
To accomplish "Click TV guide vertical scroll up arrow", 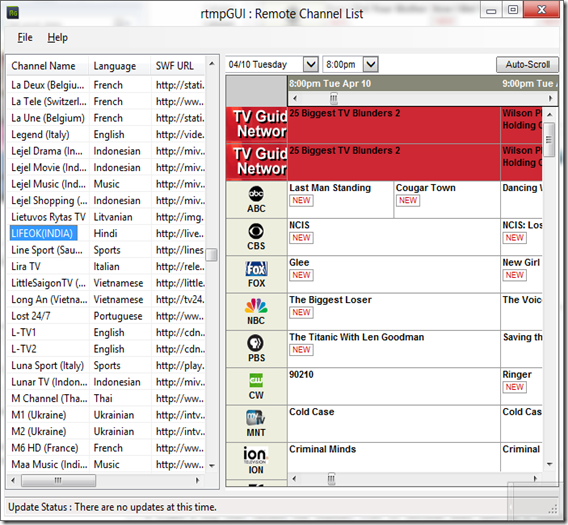I will pyautogui.click(x=550, y=114).
